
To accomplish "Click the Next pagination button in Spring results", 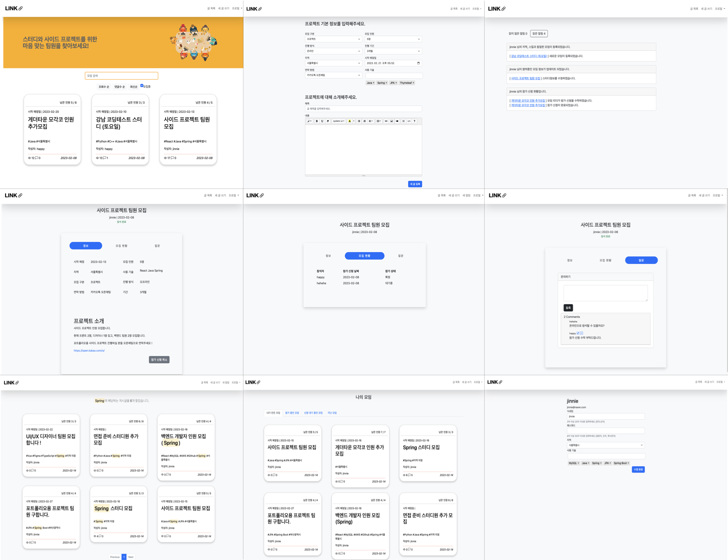I will click(131, 557).
